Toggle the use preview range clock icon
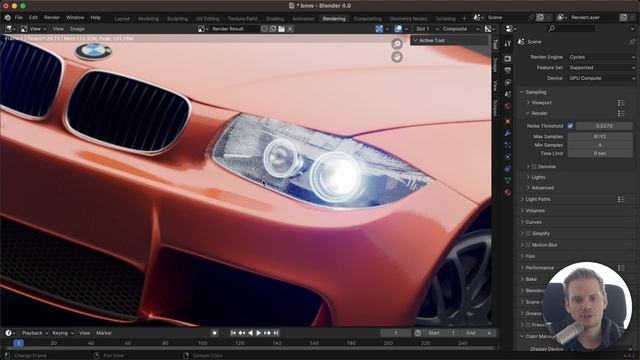 point(418,333)
